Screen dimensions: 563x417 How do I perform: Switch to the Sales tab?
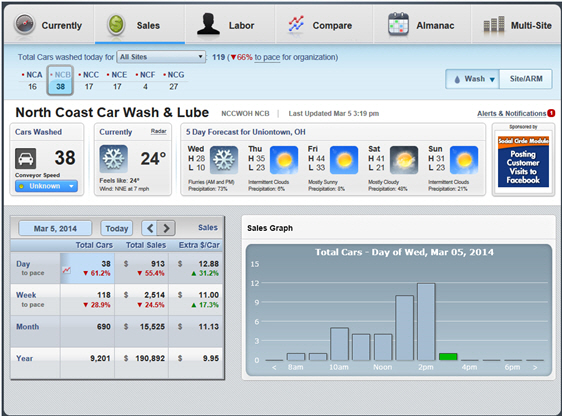click(140, 25)
